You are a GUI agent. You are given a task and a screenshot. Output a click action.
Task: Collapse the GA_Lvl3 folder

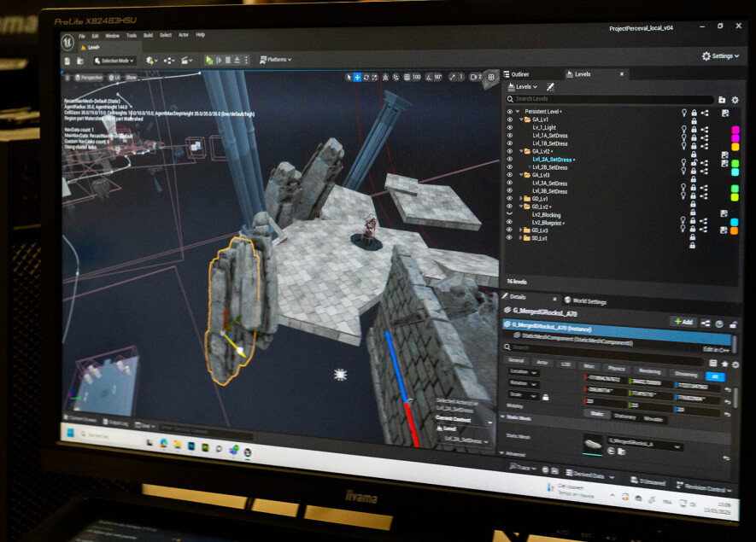(x=521, y=175)
